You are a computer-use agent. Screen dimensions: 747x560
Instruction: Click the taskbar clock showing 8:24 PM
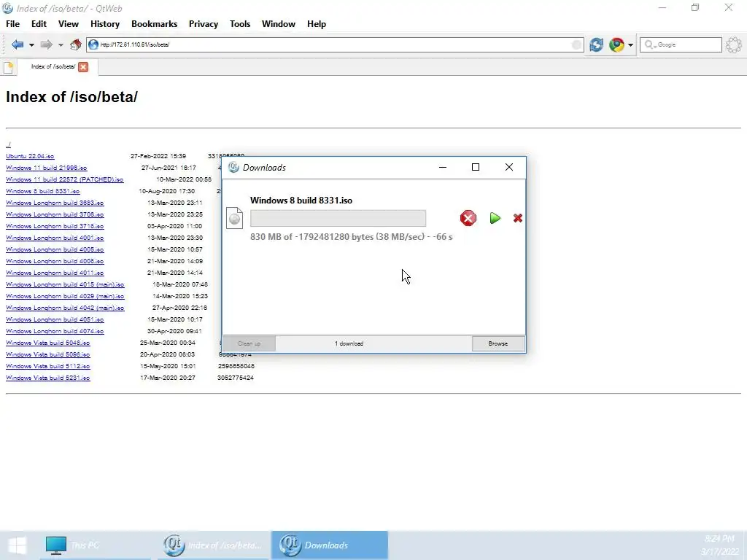[719, 545]
